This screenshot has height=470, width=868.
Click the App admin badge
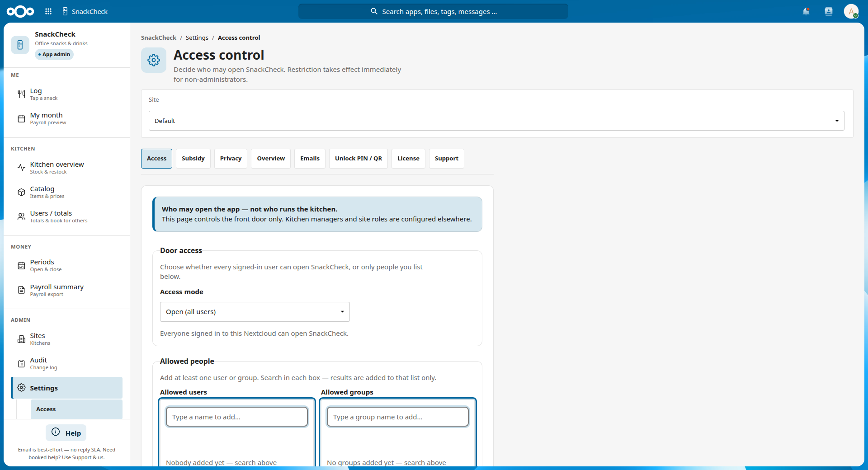click(x=54, y=54)
